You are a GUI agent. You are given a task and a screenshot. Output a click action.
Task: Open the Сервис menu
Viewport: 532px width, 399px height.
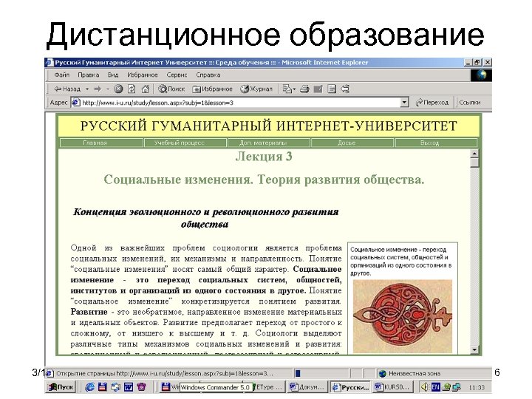(177, 75)
